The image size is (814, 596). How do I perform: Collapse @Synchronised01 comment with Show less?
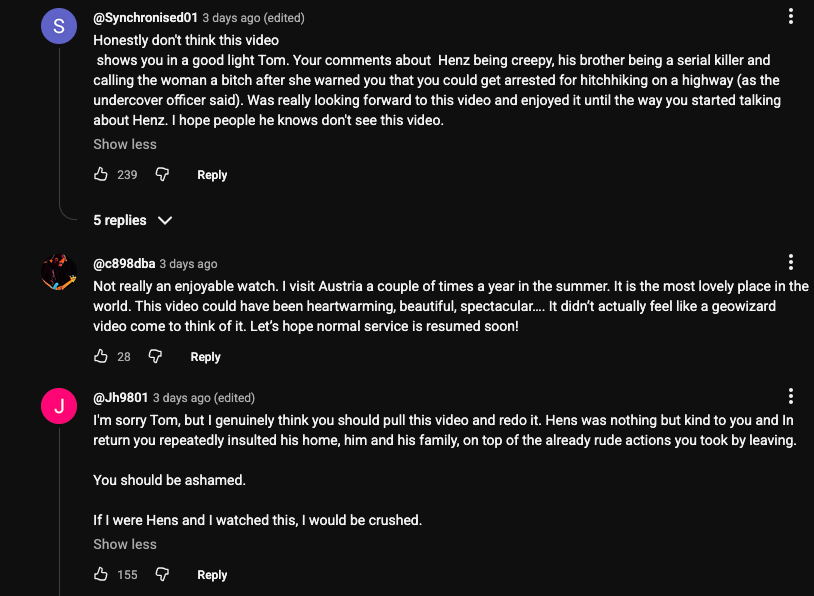[x=125, y=144]
